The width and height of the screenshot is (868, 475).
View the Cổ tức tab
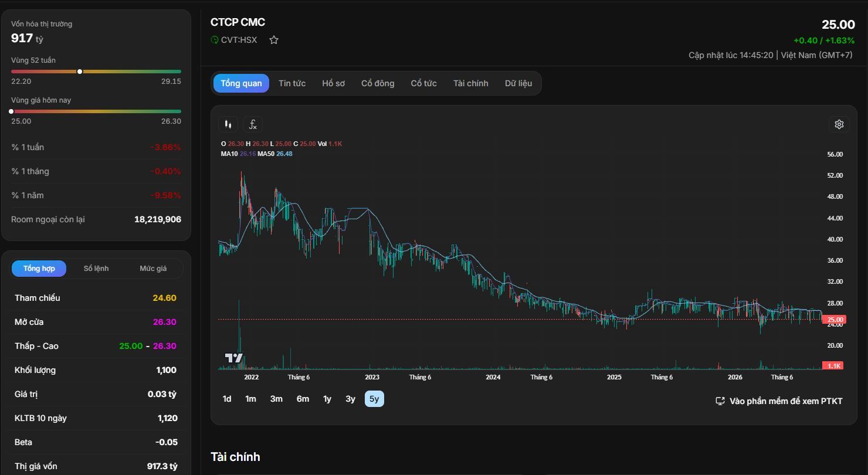pos(423,83)
